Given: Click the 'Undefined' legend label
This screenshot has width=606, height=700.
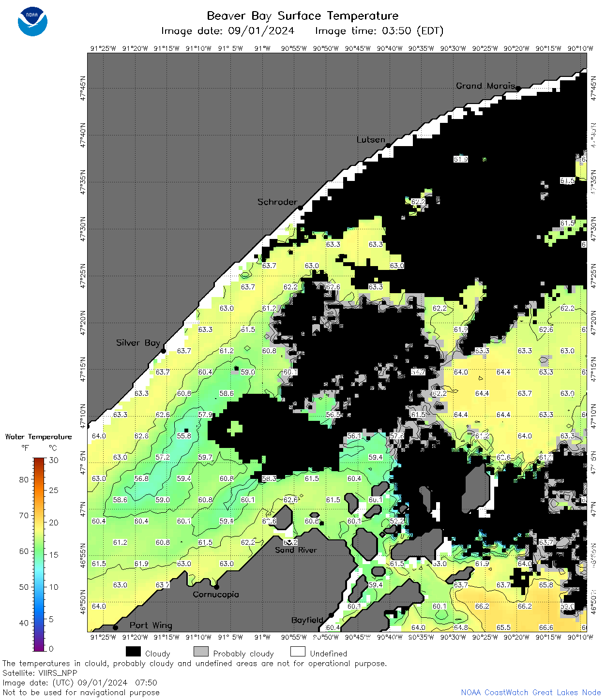Looking at the screenshot, I should coord(329,654).
